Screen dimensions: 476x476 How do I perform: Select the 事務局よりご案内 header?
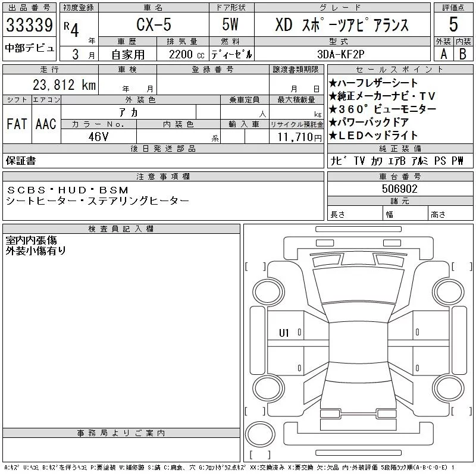121,433
